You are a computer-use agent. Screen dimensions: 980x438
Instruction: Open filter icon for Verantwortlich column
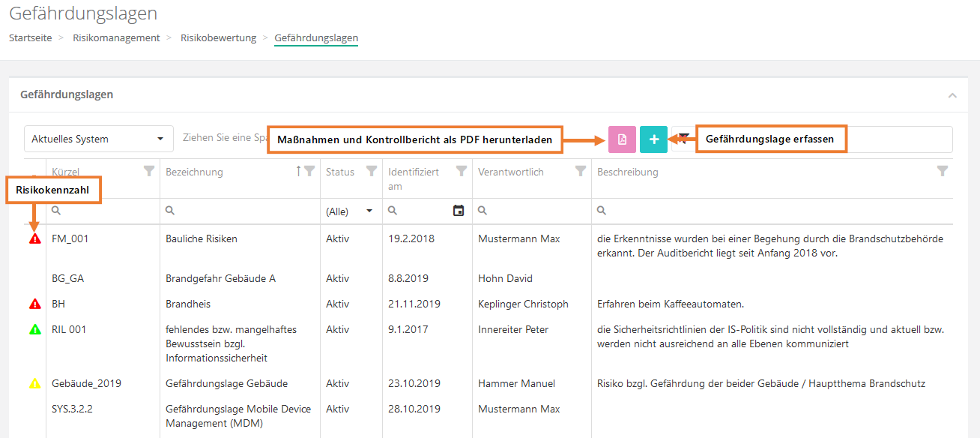click(x=580, y=171)
